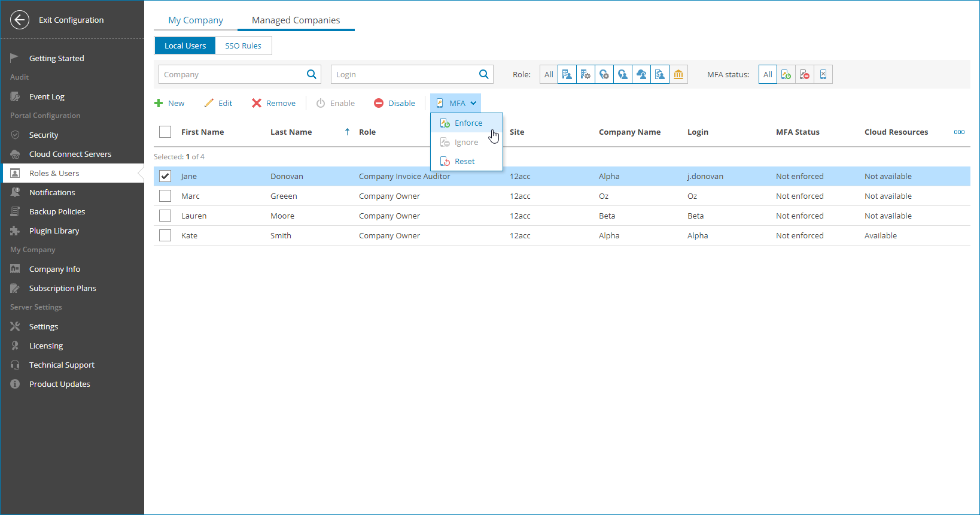Uncheck the Jane Donovan row checkbox
Screen dimensions: 980x515
pyautogui.click(x=165, y=176)
